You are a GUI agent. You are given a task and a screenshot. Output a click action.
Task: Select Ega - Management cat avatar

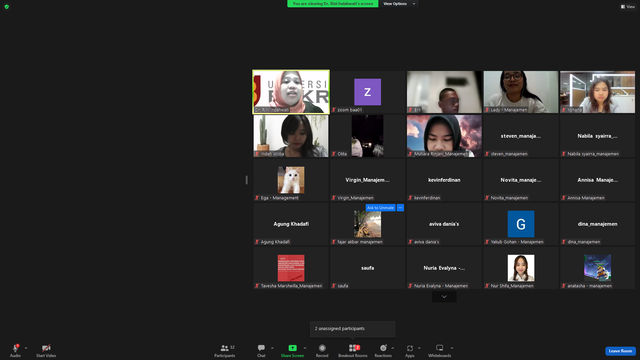291,180
